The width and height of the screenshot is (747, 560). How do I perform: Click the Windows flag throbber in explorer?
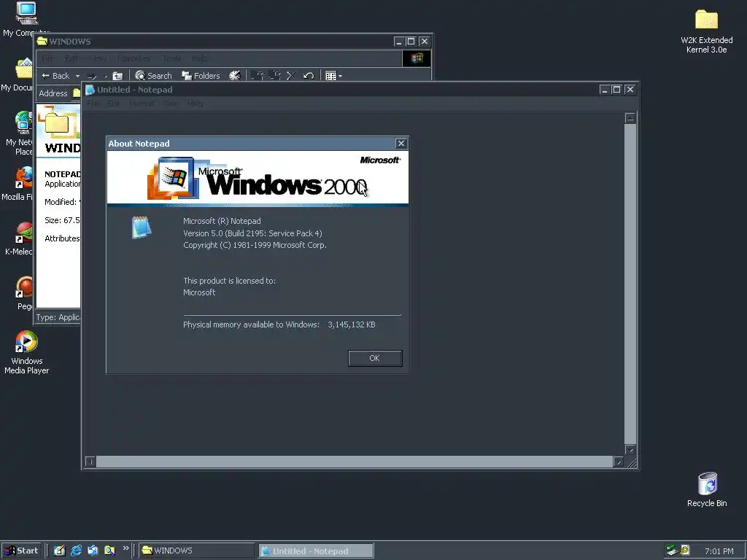coord(417,58)
